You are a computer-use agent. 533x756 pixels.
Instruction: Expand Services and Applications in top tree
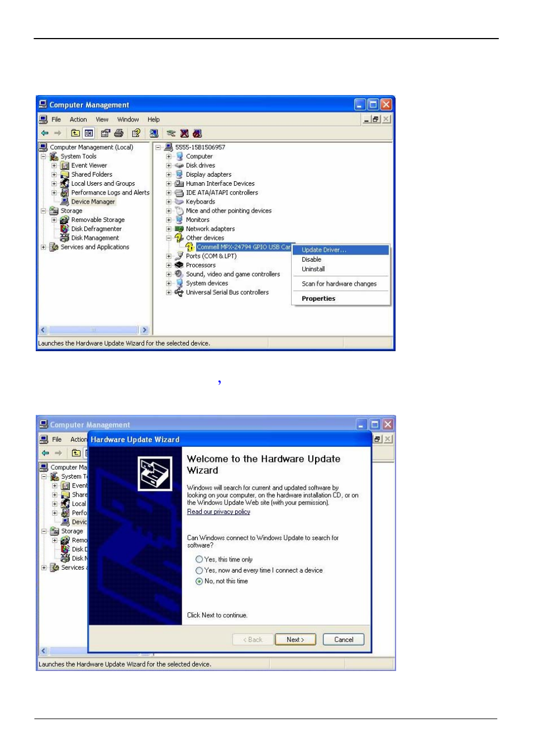click(x=44, y=247)
